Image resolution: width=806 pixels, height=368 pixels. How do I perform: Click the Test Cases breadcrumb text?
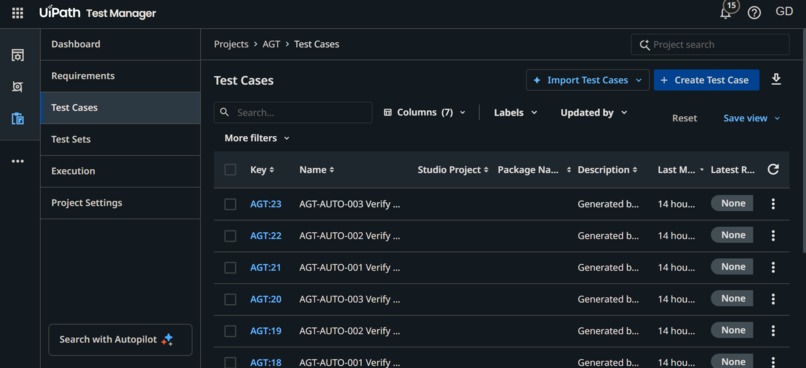[x=317, y=44]
